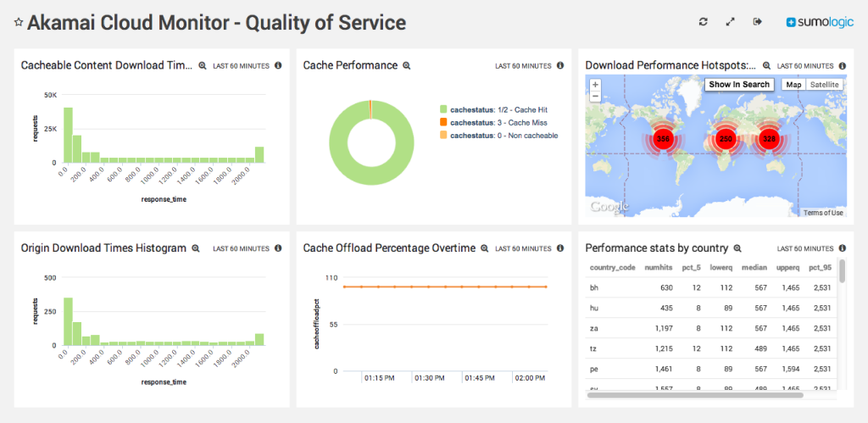Click the Cache Performance panel title

pos(350,65)
